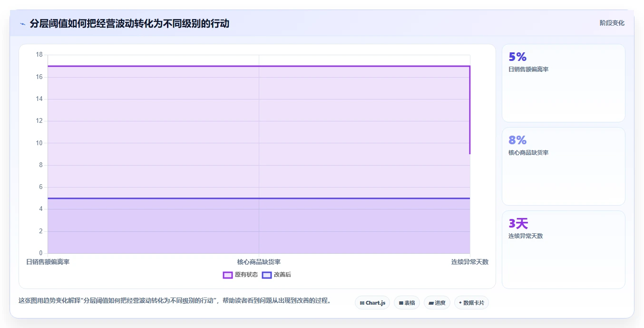
Task: Click the 阶段变化 label in header
Action: point(612,23)
